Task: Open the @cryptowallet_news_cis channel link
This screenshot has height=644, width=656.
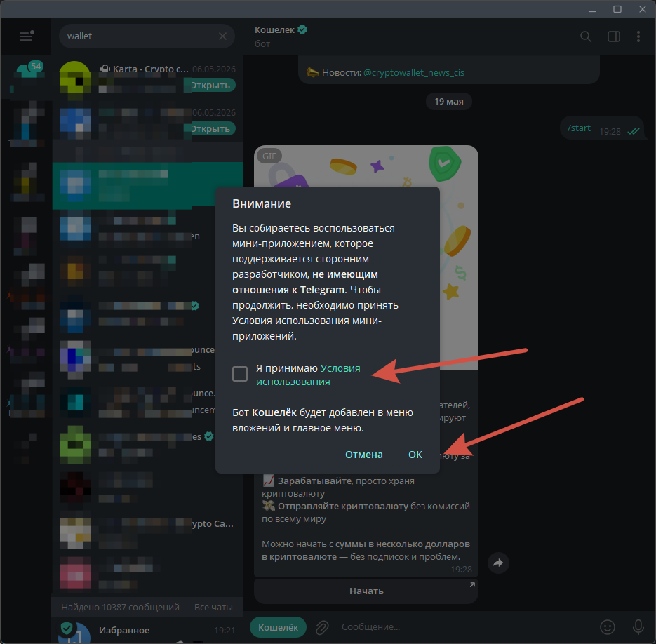Action: 414,72
